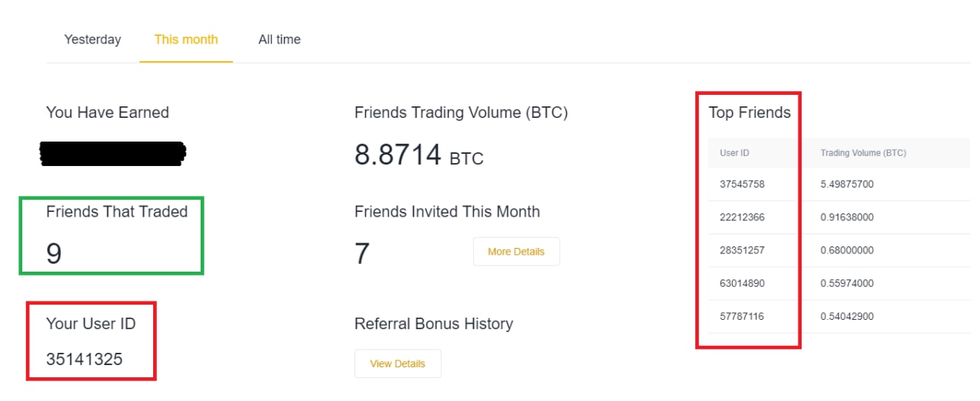Click the Trading Volume (BTC) column header
The height and width of the screenshot is (401, 980).
pos(863,153)
